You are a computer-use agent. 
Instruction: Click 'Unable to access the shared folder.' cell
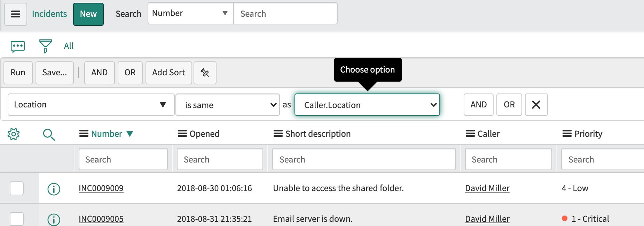point(338,188)
